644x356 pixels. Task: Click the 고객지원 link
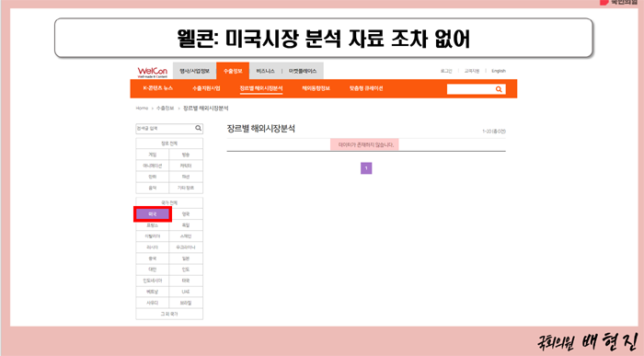pyautogui.click(x=471, y=71)
